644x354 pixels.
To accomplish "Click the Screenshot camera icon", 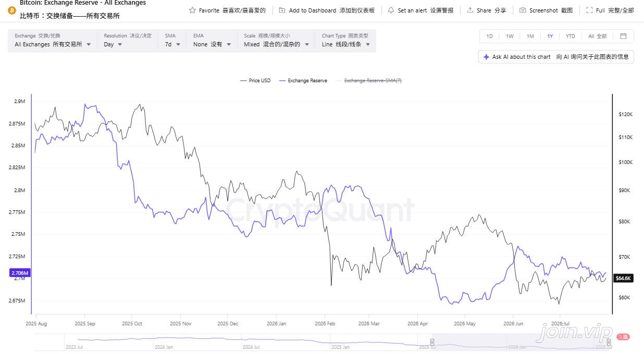I will 523,10.
